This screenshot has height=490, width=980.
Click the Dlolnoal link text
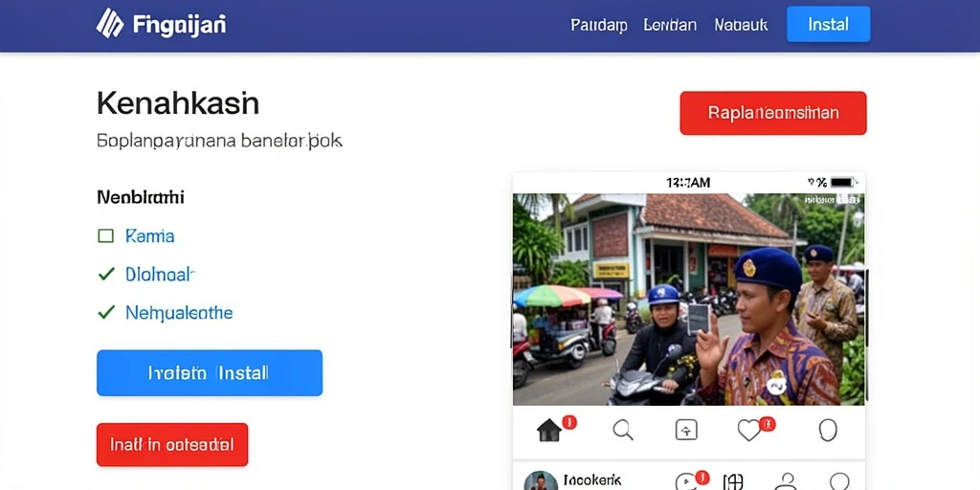tap(161, 274)
